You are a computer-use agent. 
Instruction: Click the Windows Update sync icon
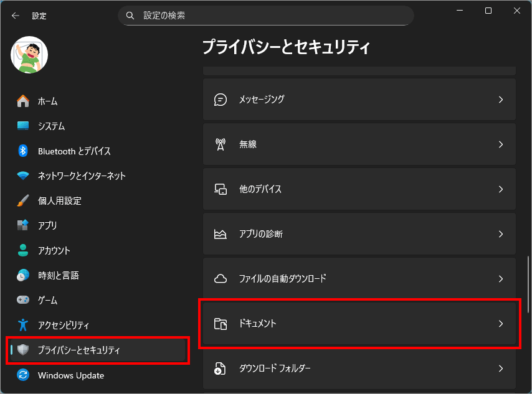(23, 375)
